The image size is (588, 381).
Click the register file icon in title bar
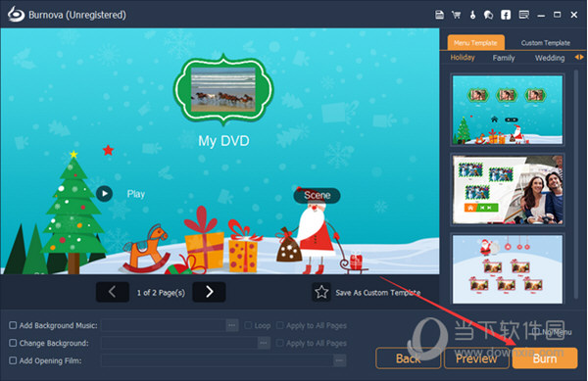pos(439,15)
